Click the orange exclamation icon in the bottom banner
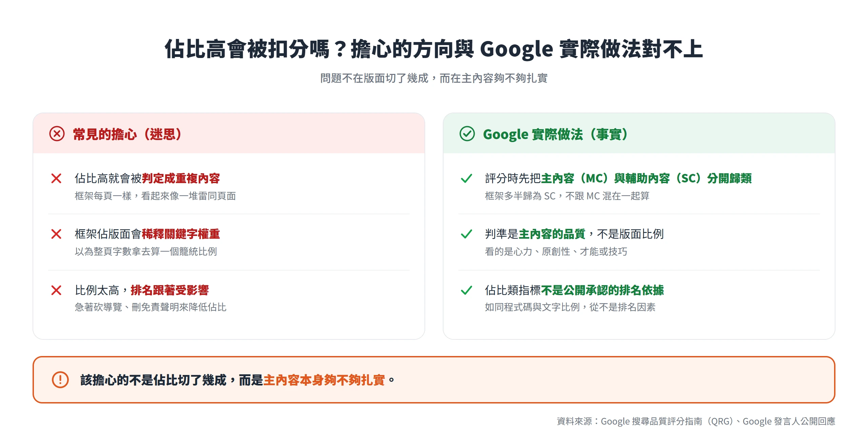This screenshot has height=435, width=868. (x=60, y=380)
